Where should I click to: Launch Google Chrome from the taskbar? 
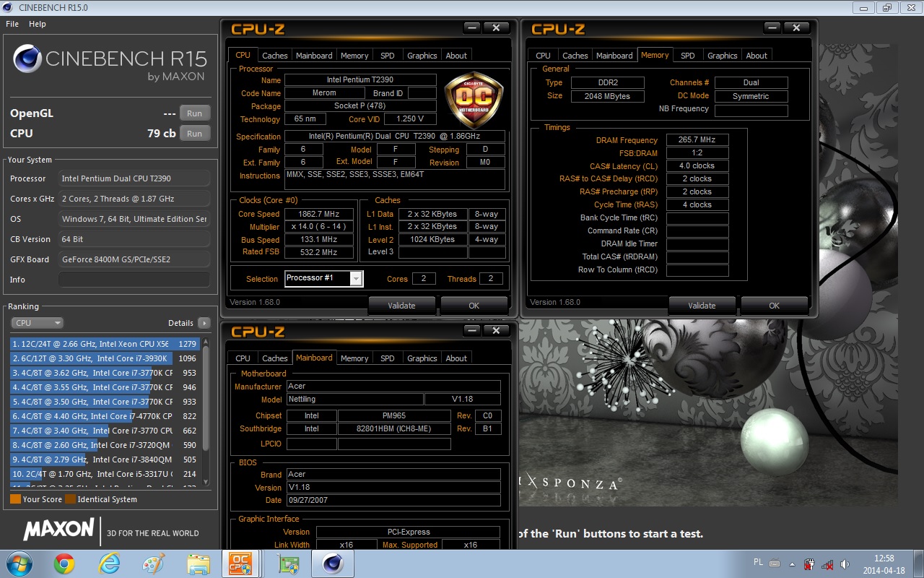(64, 564)
